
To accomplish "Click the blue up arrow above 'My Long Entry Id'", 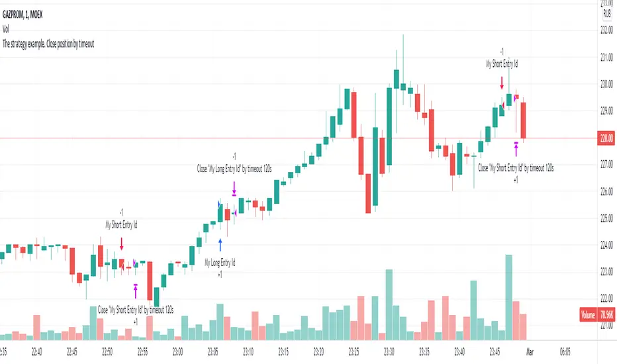I will pyautogui.click(x=220, y=242).
